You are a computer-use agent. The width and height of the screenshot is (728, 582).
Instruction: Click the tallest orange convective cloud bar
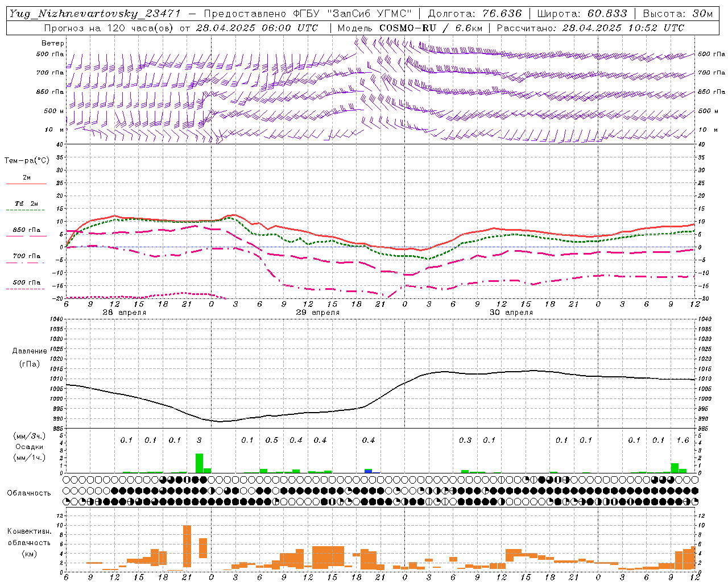tap(187, 546)
